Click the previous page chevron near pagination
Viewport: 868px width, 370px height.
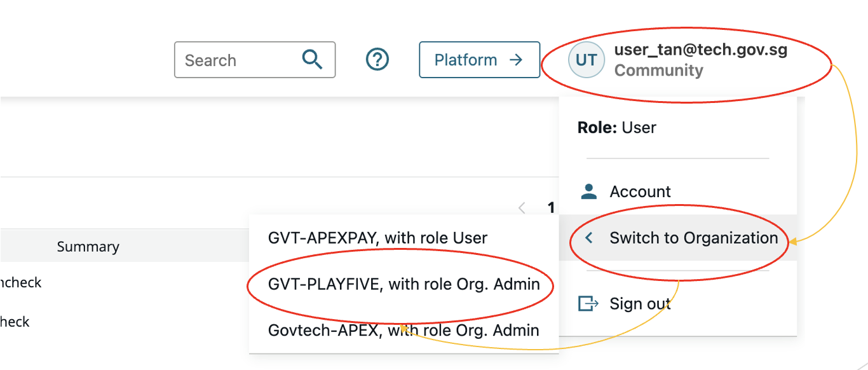[x=522, y=208]
